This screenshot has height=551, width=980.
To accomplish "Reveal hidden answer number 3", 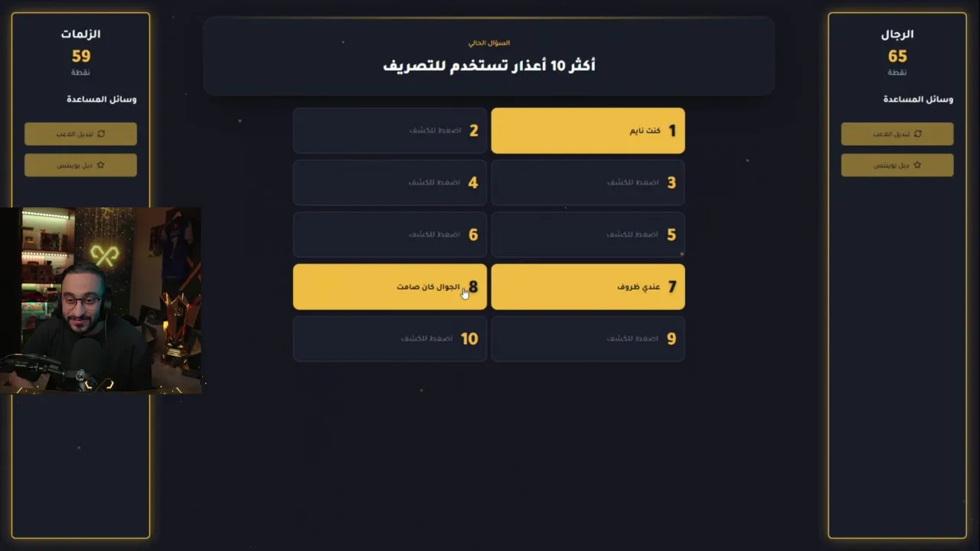I will (x=587, y=183).
